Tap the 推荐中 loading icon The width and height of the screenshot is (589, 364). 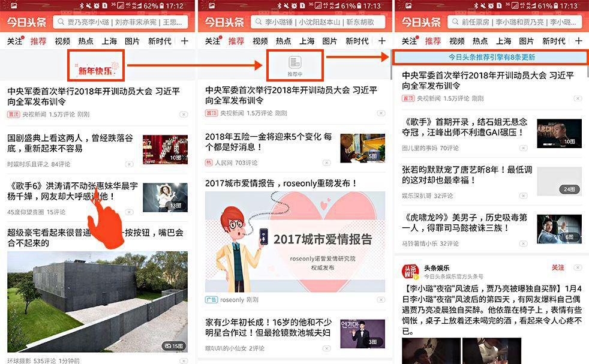pos(295,62)
